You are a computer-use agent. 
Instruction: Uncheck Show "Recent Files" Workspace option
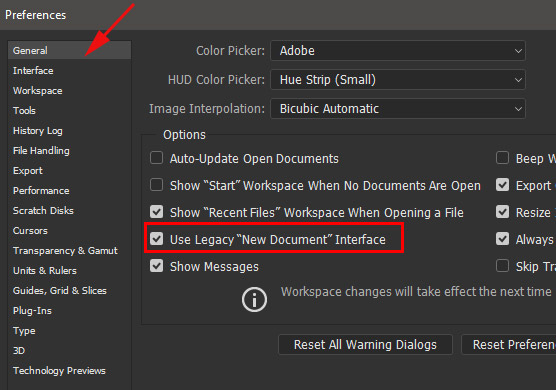(156, 212)
